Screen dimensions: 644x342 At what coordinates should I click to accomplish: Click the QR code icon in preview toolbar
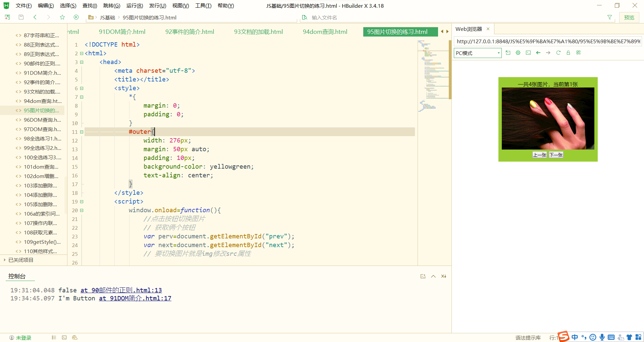[x=578, y=53]
